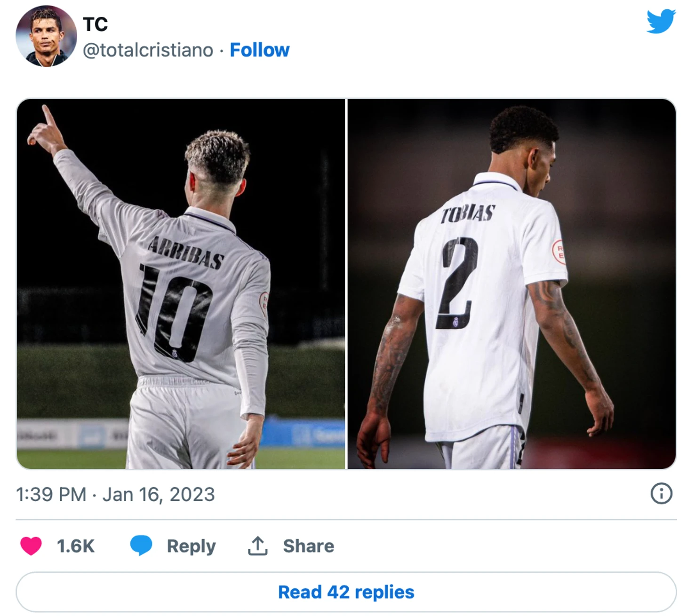Click the Jan 16, 2023 date

coord(159,495)
